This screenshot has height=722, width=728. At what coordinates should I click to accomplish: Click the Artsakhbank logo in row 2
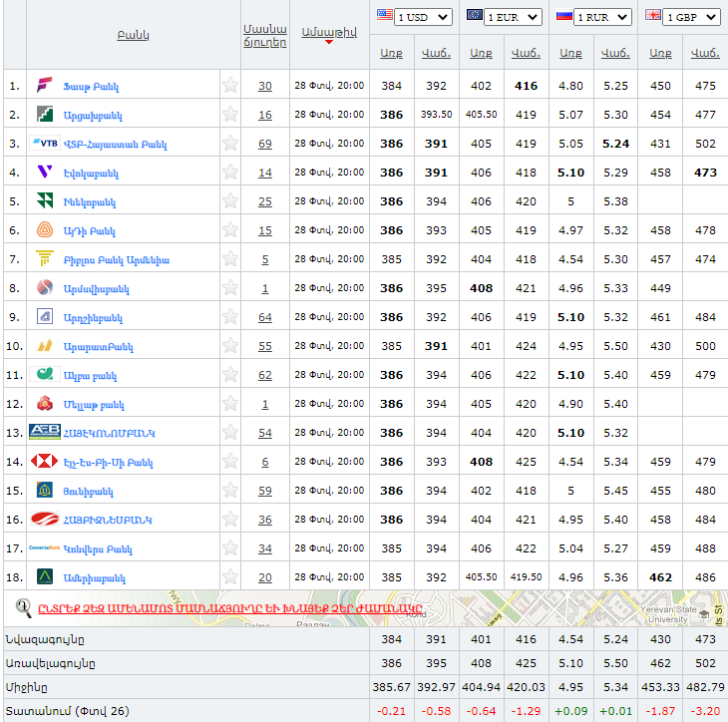point(45,115)
